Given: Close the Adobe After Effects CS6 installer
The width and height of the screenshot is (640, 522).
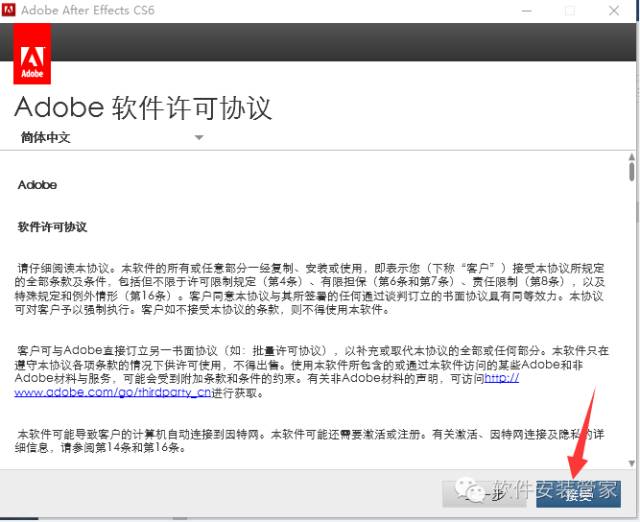Looking at the screenshot, I should click(x=616, y=11).
